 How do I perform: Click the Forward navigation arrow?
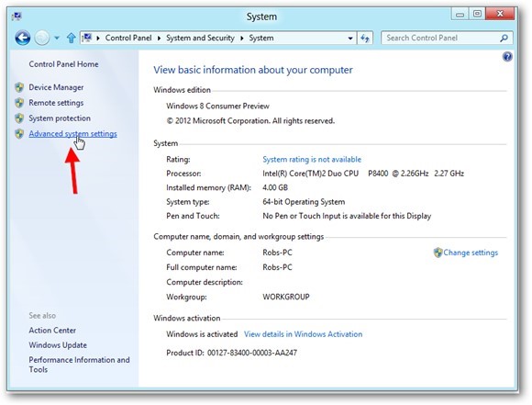pyautogui.click(x=42, y=38)
